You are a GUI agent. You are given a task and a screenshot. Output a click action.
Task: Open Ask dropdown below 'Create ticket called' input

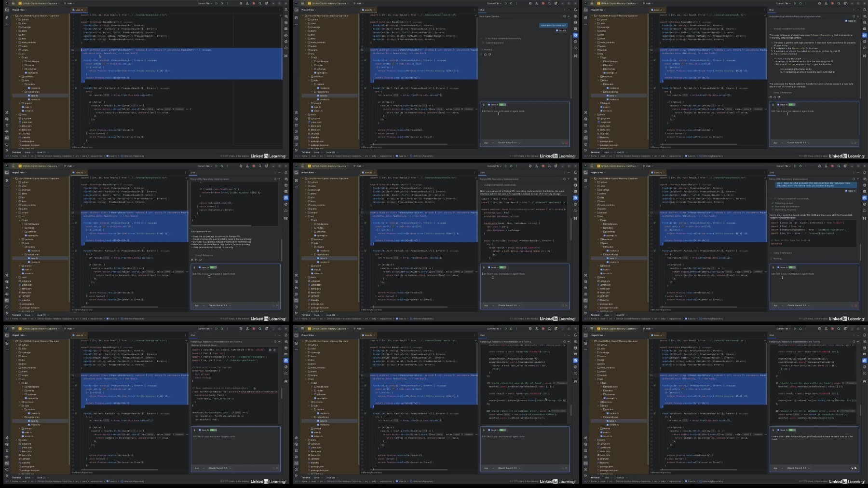point(778,468)
